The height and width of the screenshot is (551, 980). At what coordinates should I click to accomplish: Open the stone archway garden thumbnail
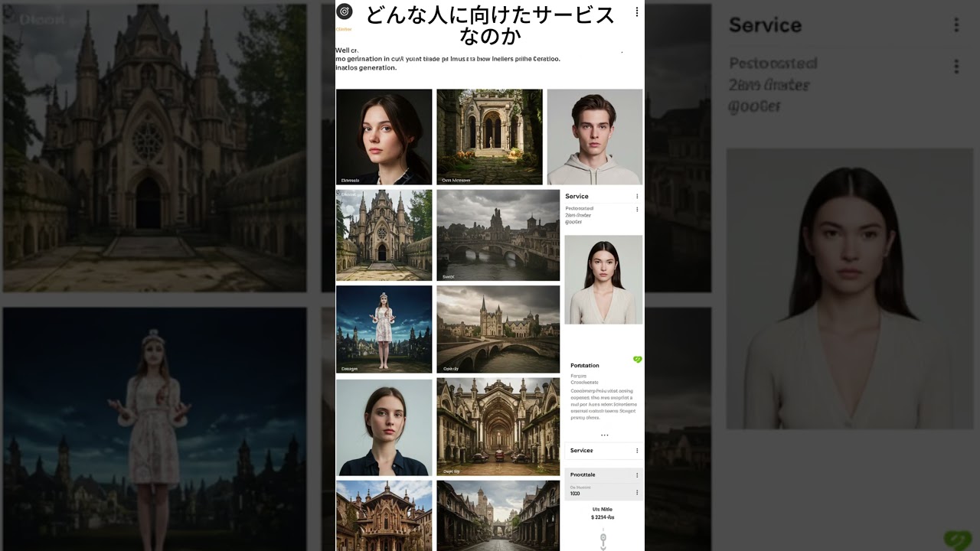point(489,136)
